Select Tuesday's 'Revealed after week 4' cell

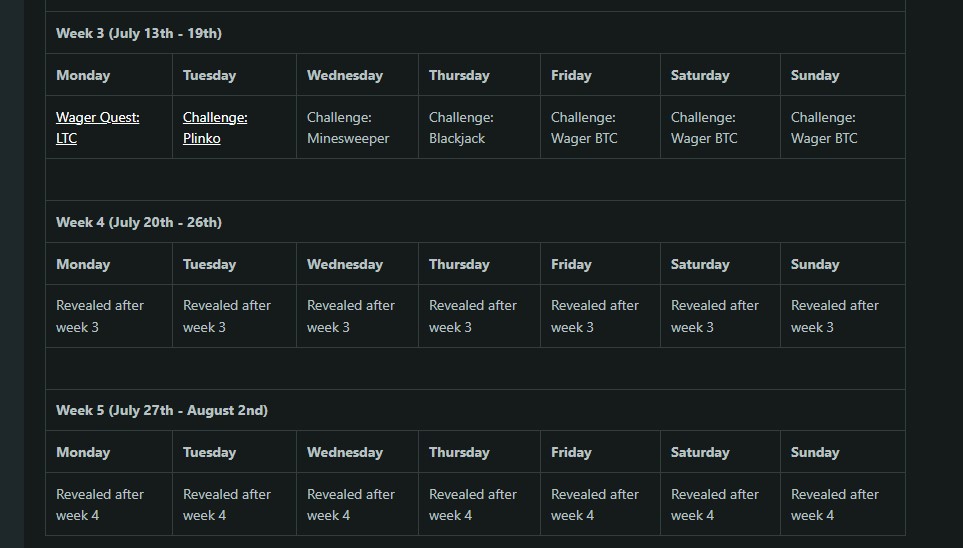coord(235,504)
